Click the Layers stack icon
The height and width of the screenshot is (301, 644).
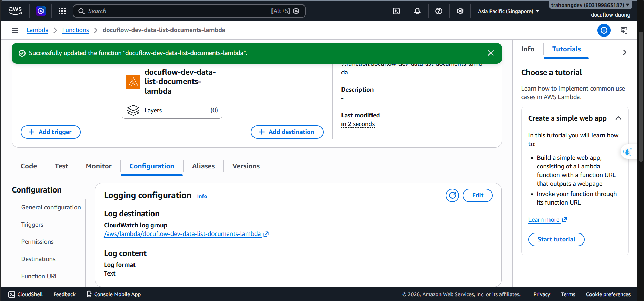(133, 110)
